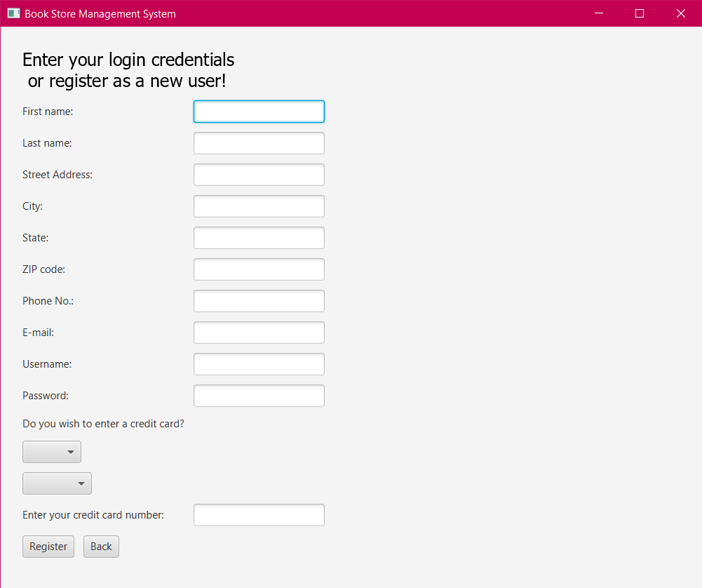Focus the First name text field
The width and height of the screenshot is (702, 588).
(259, 112)
